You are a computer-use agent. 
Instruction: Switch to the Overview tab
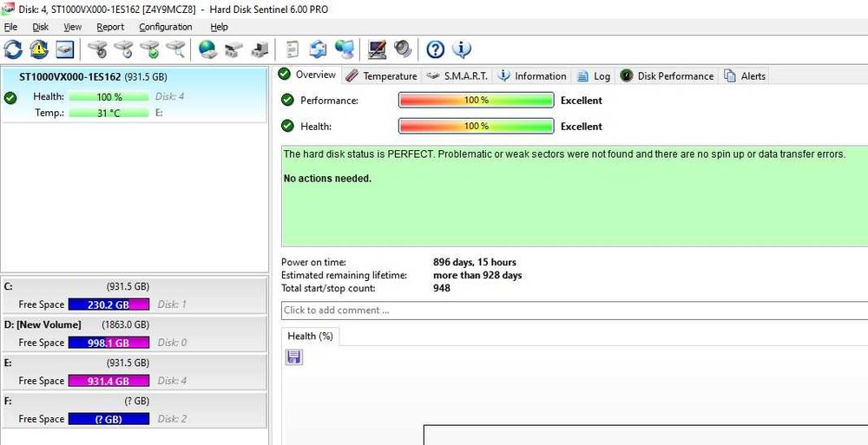(308, 75)
